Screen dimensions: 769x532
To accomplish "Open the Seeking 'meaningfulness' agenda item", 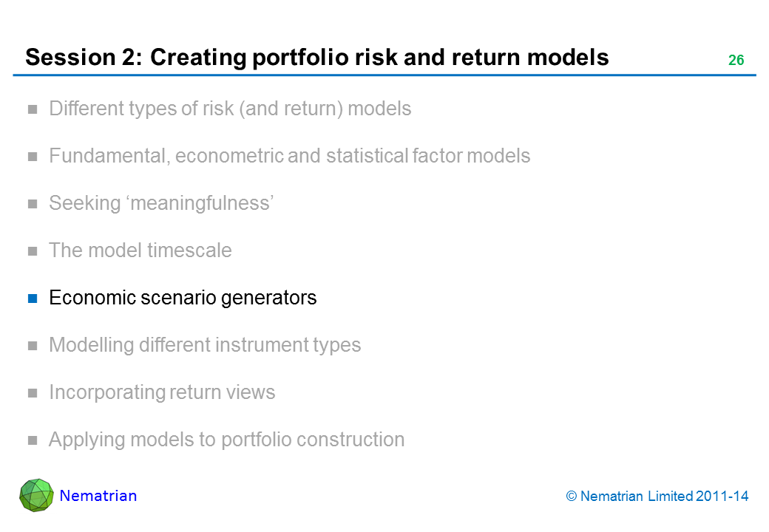I will click(x=162, y=203).
